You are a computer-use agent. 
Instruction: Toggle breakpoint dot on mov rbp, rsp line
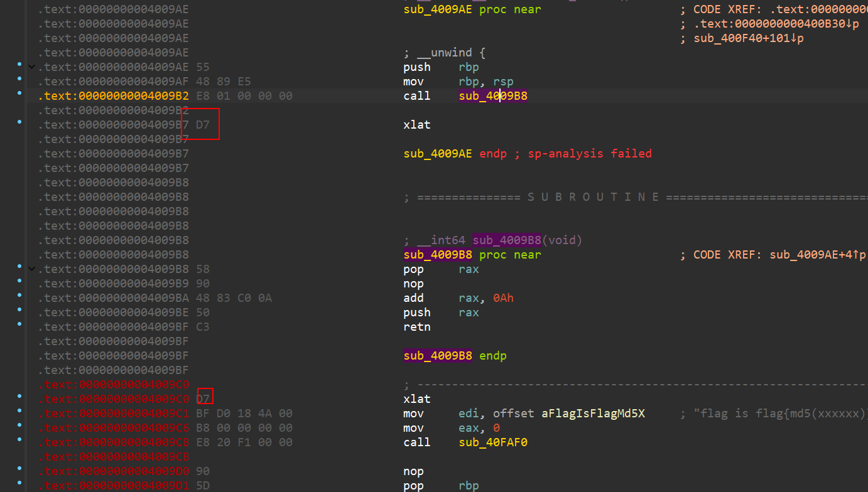pyautogui.click(x=19, y=78)
